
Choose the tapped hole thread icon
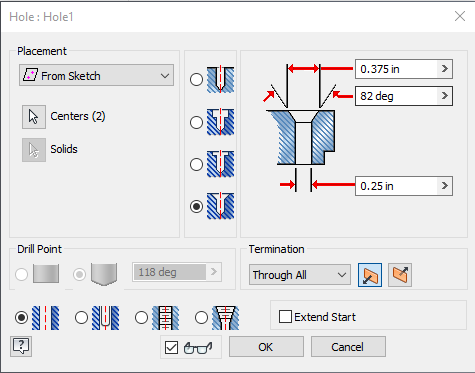pos(165,318)
